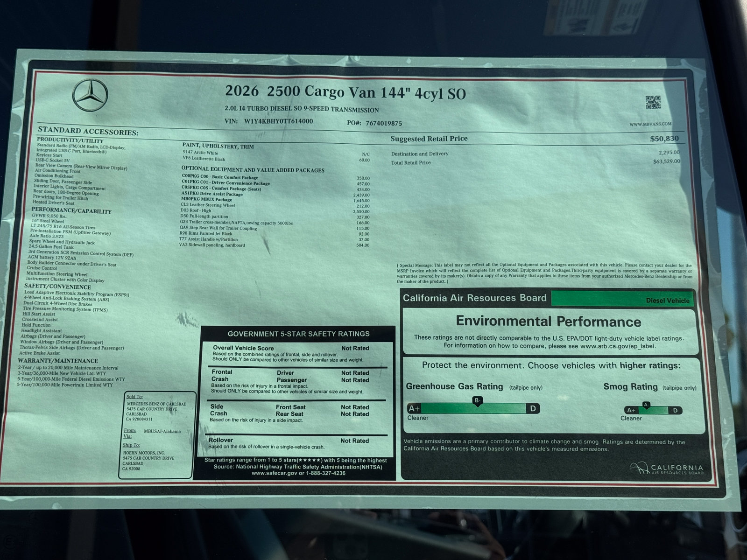This screenshot has width=747, height=560.
Task: Click 'MBUSAI-Alabama' origin text
Action: click(162, 431)
